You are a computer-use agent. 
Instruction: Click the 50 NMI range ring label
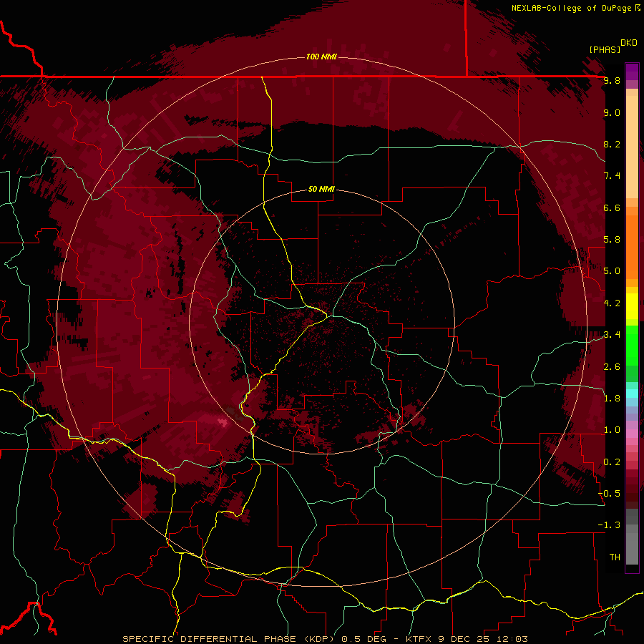321,189
